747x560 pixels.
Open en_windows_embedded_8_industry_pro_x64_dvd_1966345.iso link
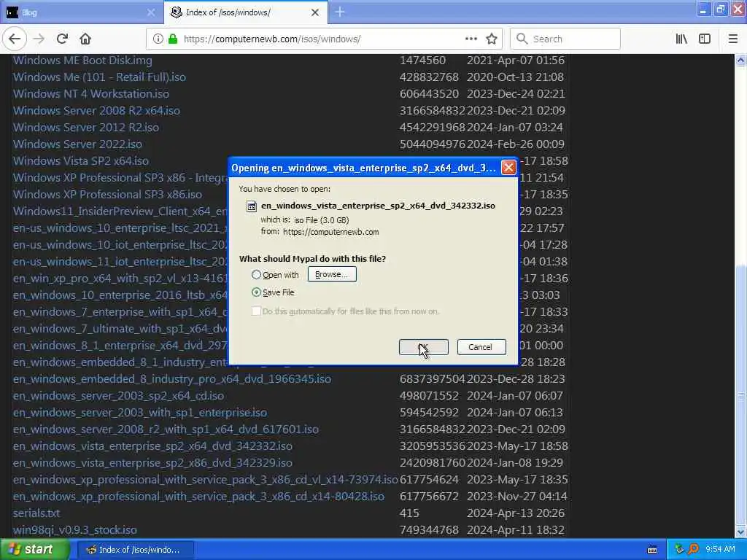pos(172,379)
